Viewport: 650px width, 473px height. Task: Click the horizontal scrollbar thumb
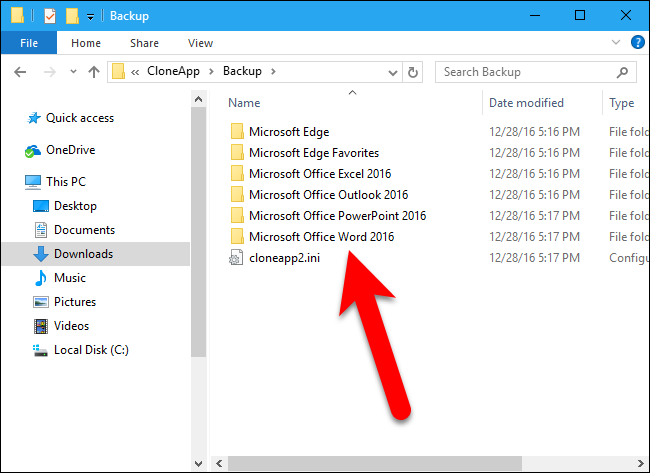coord(375,463)
